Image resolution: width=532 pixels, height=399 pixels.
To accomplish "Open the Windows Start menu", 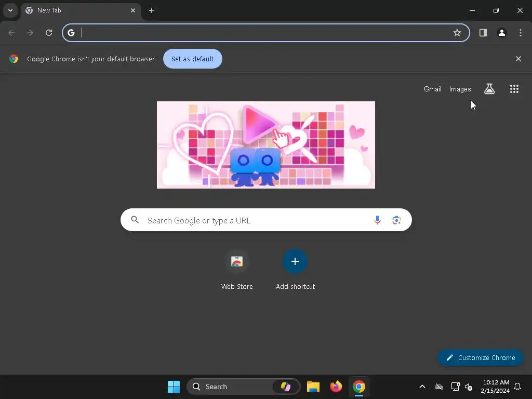I will click(x=174, y=387).
